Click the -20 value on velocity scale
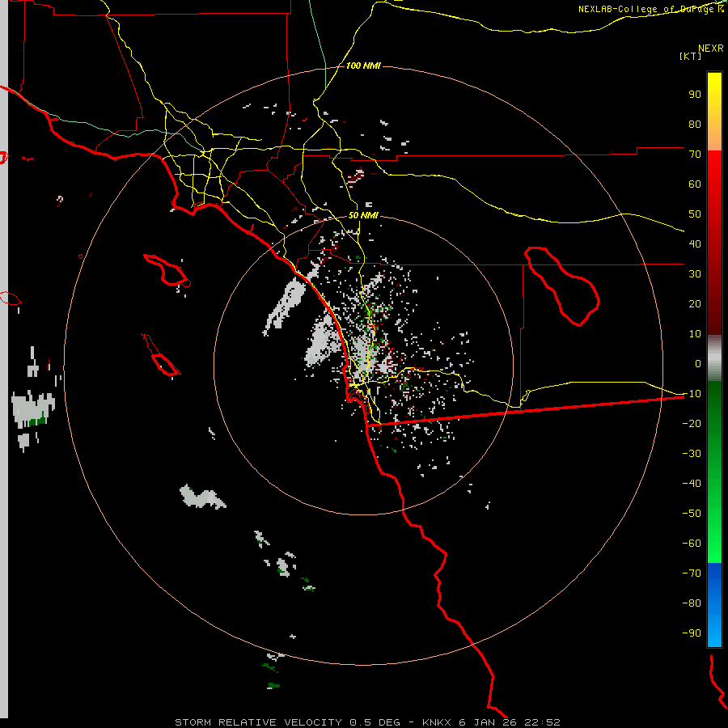This screenshot has height=728, width=728. [x=692, y=424]
